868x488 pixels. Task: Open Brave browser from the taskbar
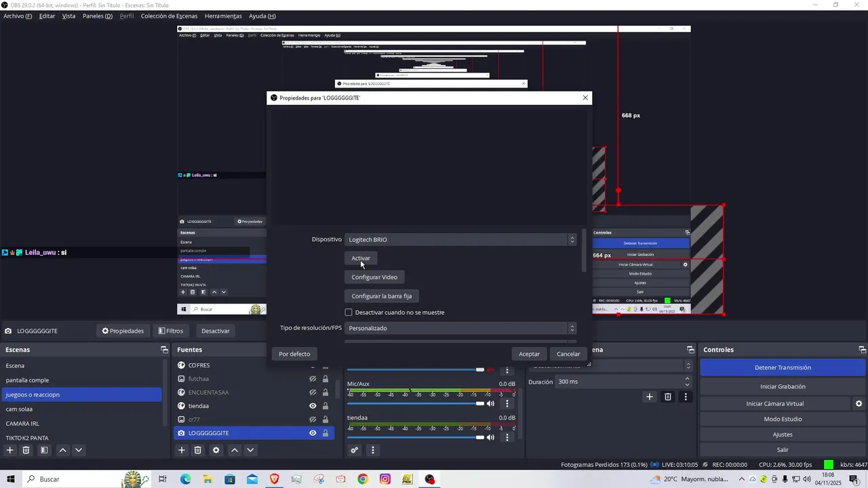pos(274,479)
